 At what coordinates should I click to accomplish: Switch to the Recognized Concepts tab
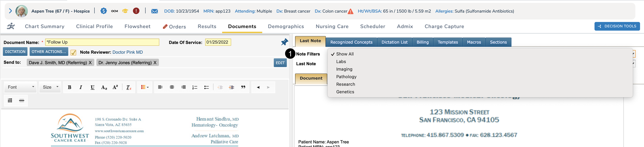click(x=351, y=42)
